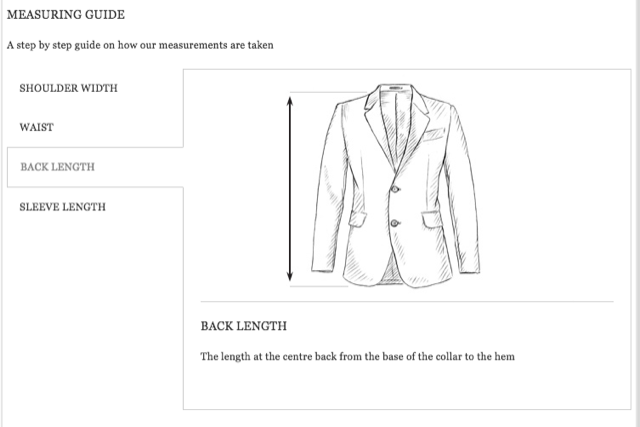Click the step by step guide subtitle
Screen dimensions: 640x427
coord(140,45)
